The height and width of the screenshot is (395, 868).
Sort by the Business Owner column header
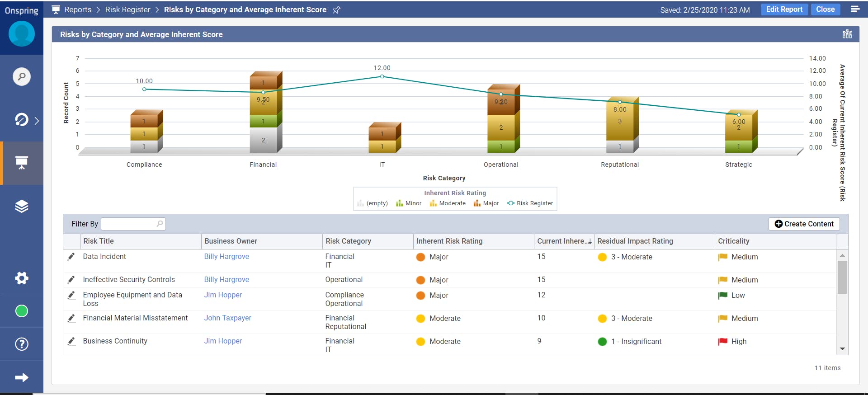[x=261, y=241]
